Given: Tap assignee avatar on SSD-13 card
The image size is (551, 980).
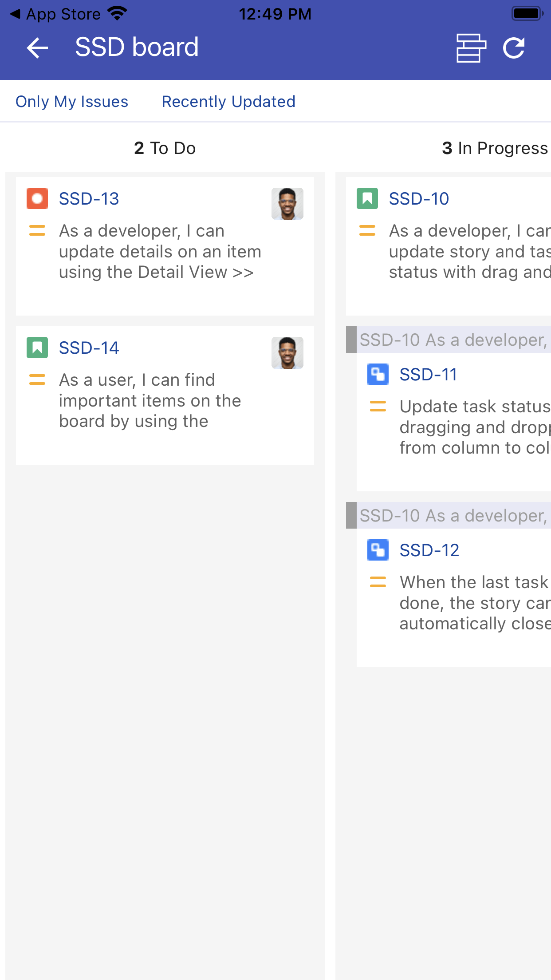Looking at the screenshot, I should point(287,204).
